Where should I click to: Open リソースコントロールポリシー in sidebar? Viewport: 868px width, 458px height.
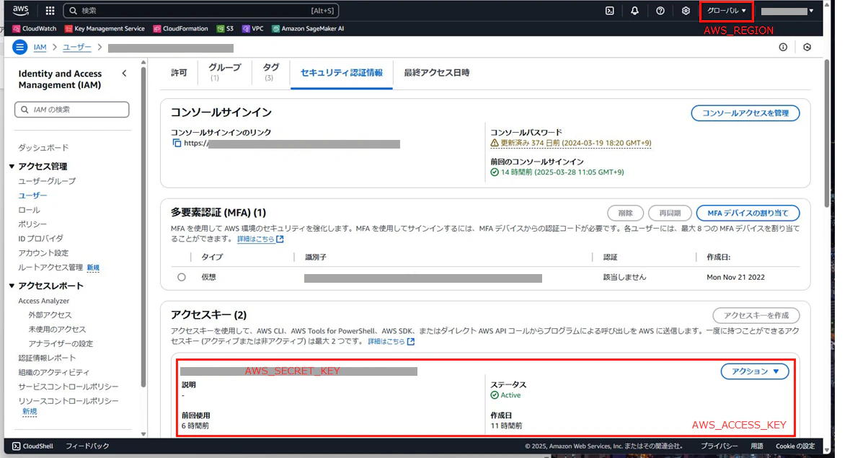(68, 401)
